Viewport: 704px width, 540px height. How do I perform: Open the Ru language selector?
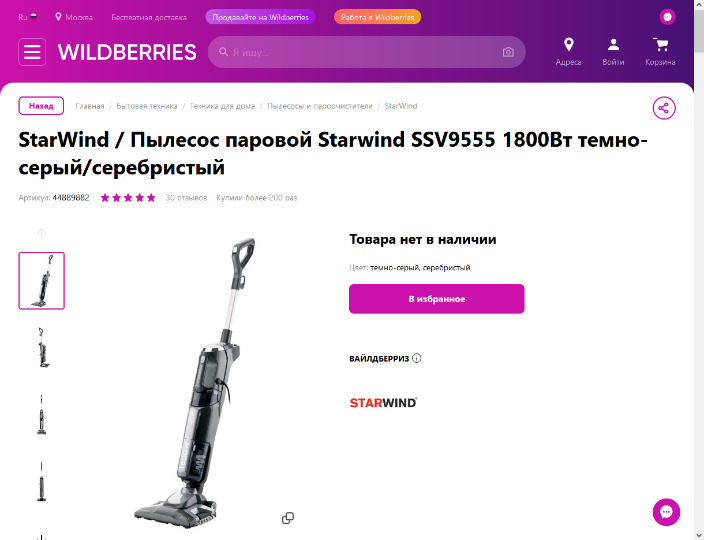pyautogui.click(x=27, y=17)
